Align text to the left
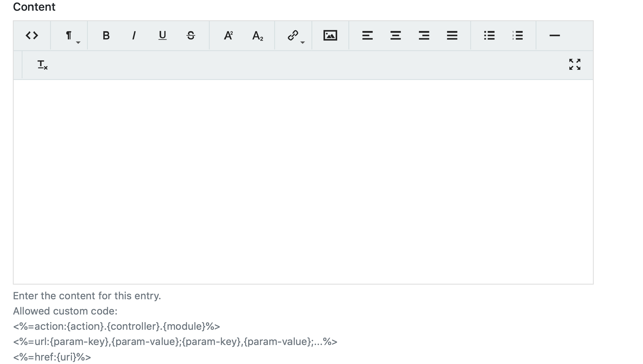The width and height of the screenshot is (643, 364). click(367, 35)
